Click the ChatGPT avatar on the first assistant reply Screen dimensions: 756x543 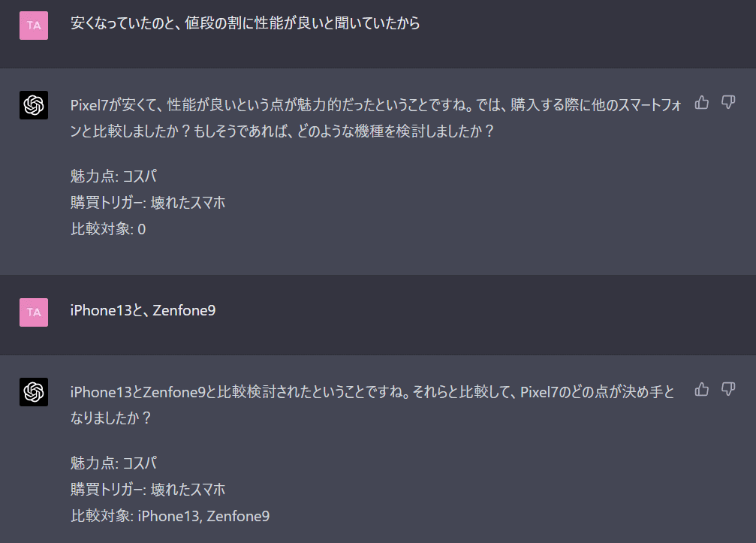(x=33, y=105)
